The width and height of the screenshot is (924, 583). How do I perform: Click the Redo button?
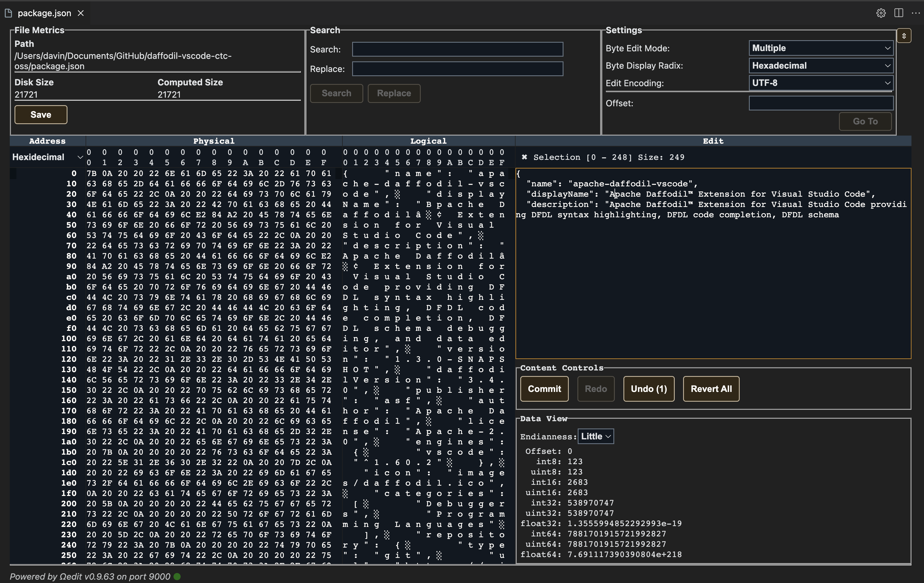596,389
